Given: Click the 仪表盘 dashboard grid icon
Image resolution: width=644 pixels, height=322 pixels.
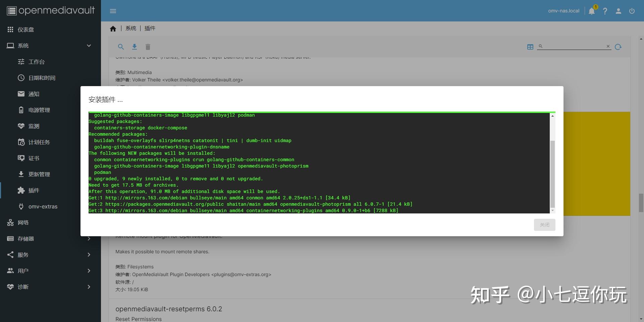Looking at the screenshot, I should tap(10, 29).
